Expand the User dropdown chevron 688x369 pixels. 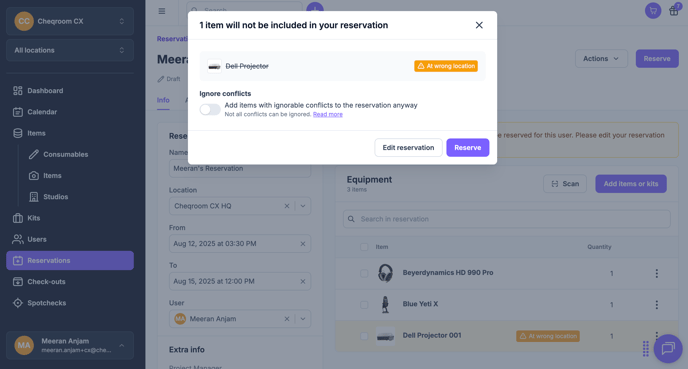[303, 319]
